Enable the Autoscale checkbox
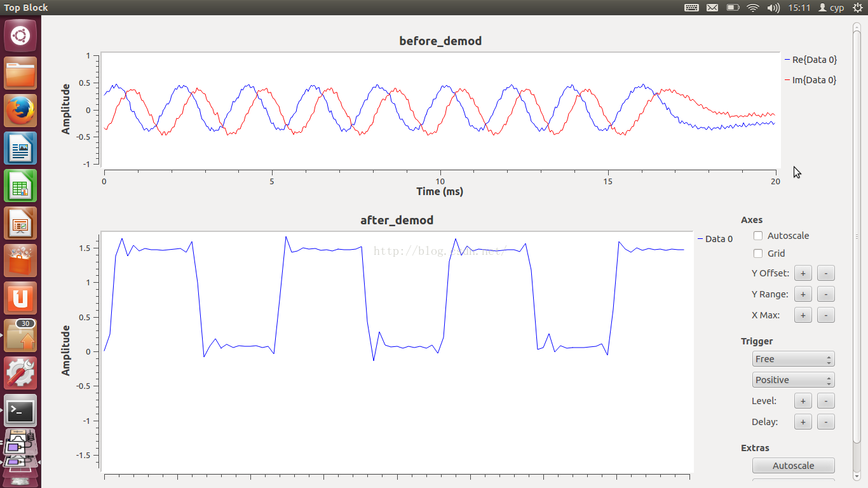Screen dimensions: 868x488 click(758, 236)
